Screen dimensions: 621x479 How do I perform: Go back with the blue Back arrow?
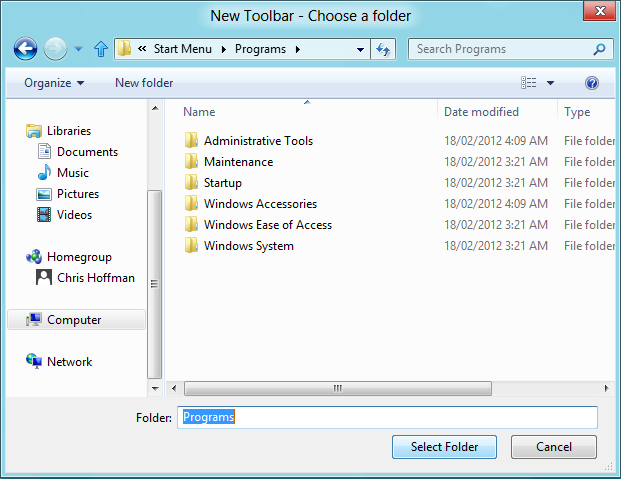pos(25,49)
